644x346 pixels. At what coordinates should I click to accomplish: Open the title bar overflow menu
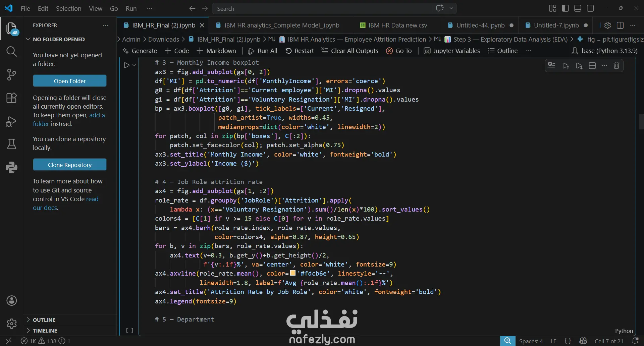[x=150, y=8]
